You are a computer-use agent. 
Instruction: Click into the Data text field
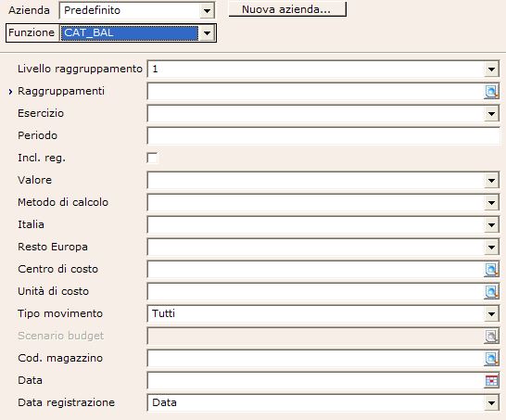tap(316, 381)
